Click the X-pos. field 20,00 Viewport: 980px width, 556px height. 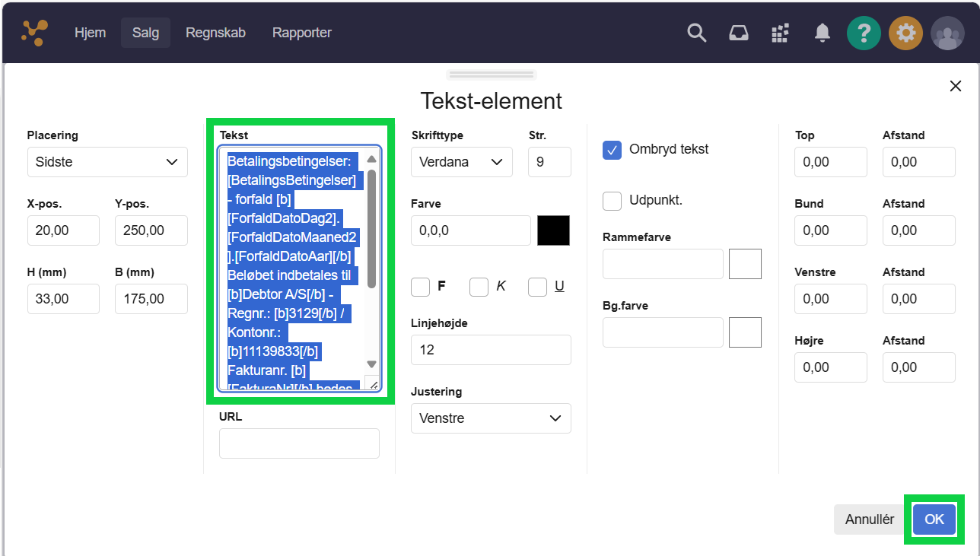coord(63,230)
